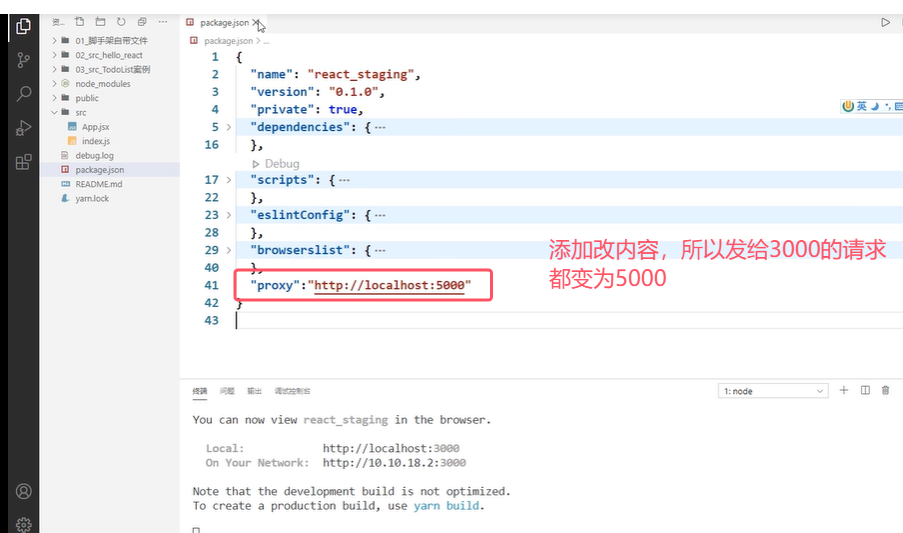The image size is (903, 533).
Task: Click the proxy URL http://localhost:5000 link
Action: pyautogui.click(x=389, y=285)
